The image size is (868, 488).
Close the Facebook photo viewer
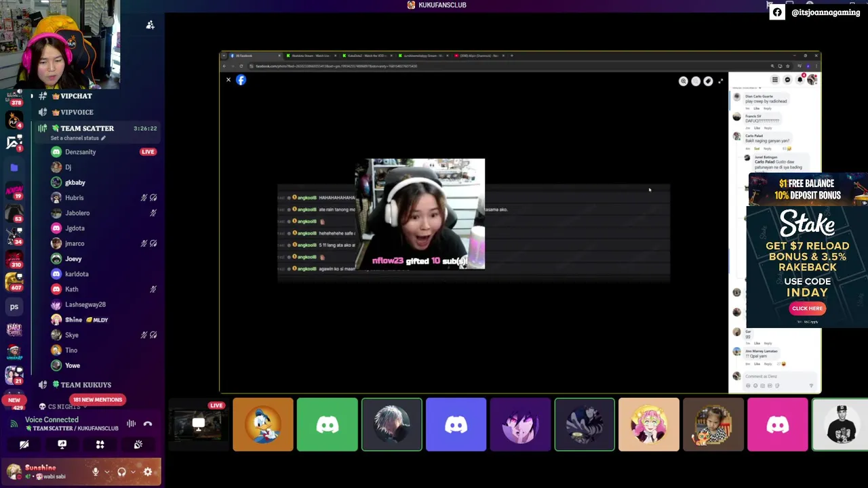pos(229,80)
